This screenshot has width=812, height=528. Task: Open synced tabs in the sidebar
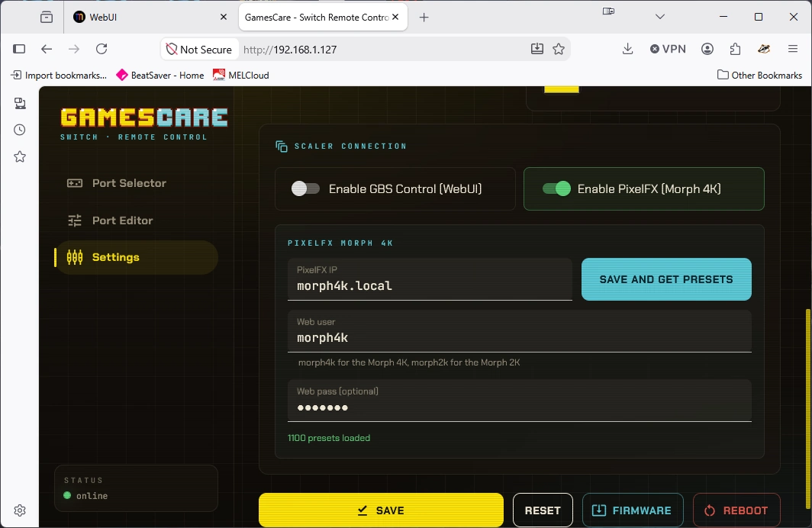(x=20, y=104)
